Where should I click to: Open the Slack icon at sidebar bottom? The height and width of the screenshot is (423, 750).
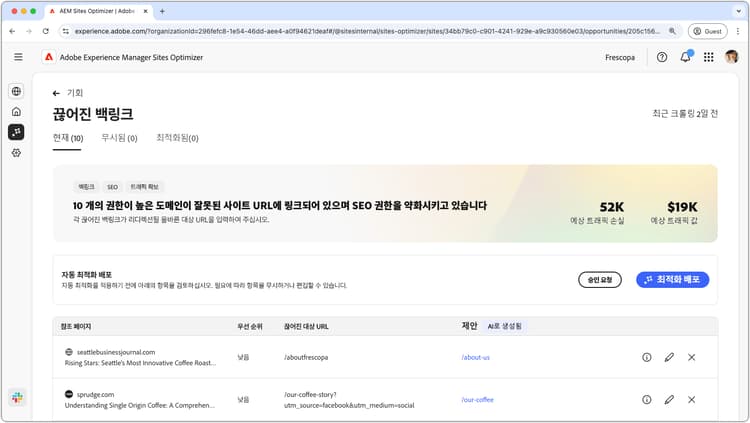coord(17,397)
